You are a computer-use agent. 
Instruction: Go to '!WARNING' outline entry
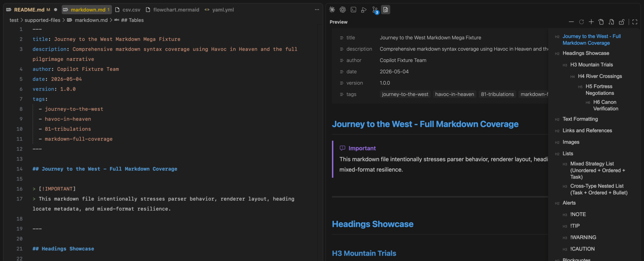click(583, 238)
